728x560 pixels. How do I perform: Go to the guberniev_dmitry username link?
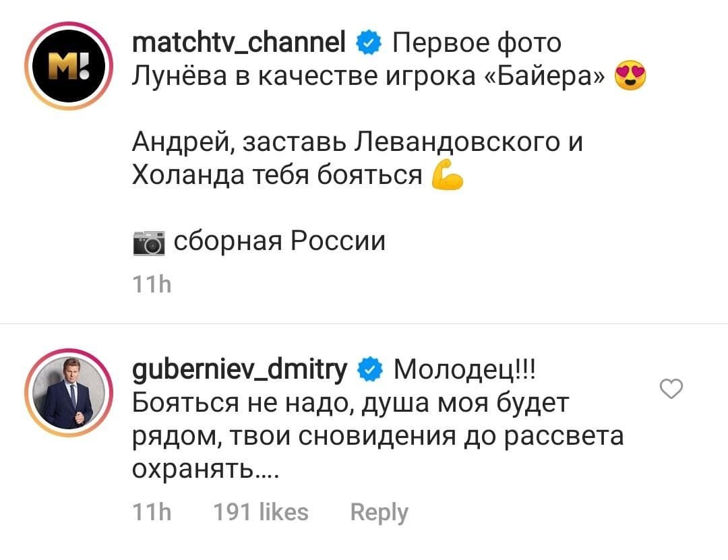pyautogui.click(x=239, y=370)
